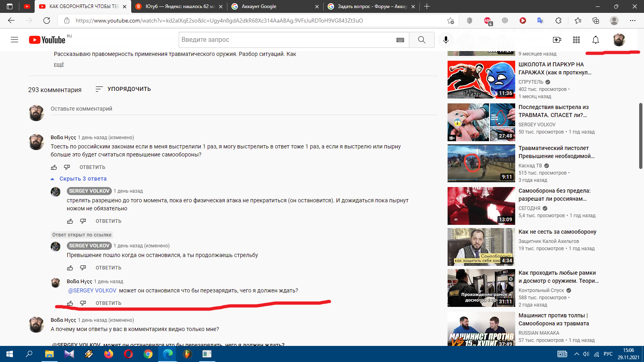
Task: Open Последствия выстрела из ТРАВМАТА thumbnail
Action: point(481,122)
